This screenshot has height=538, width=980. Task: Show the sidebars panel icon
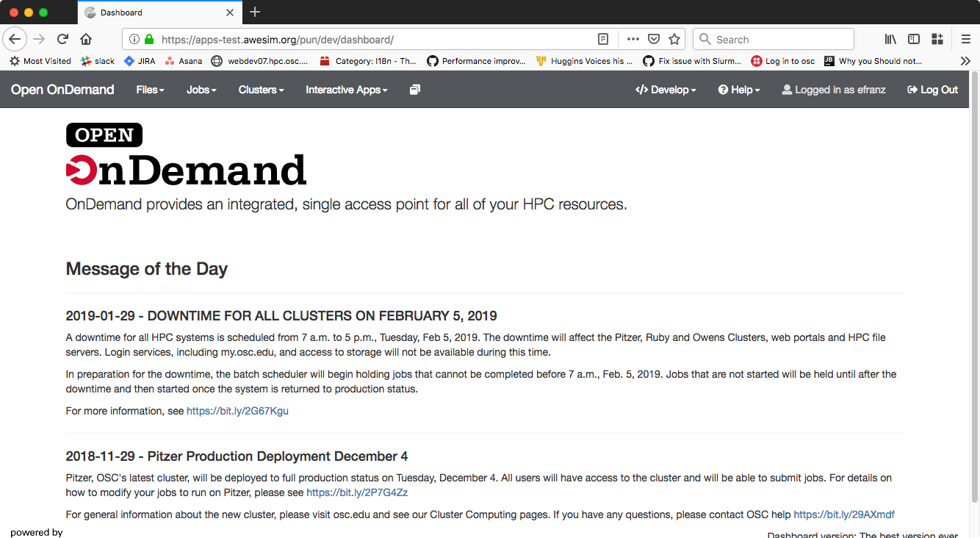(x=914, y=40)
